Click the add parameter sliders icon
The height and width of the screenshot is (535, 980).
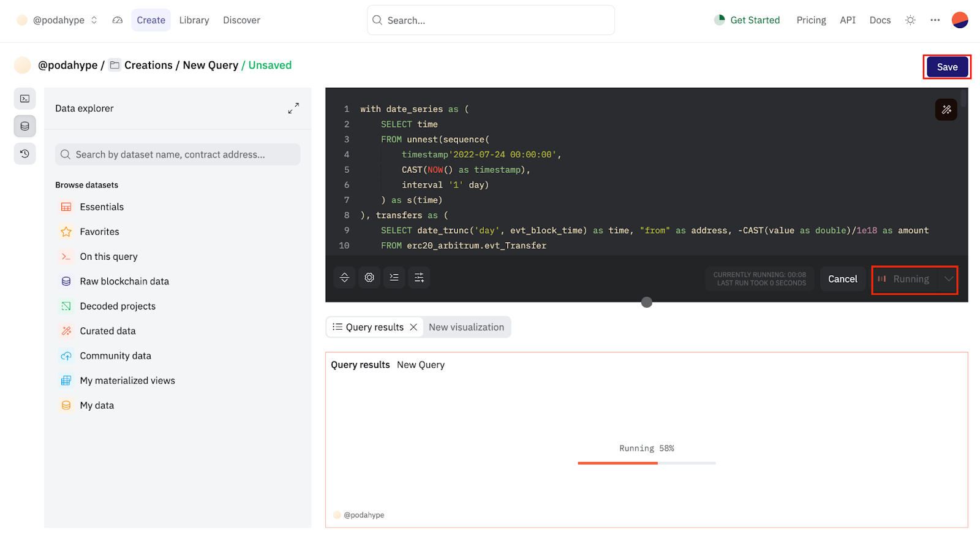click(x=419, y=278)
